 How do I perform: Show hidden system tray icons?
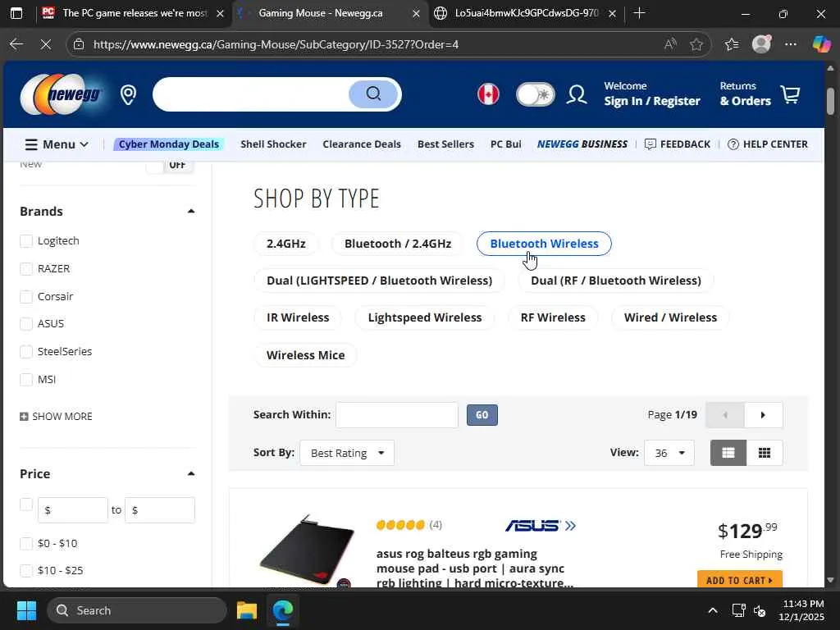713,610
